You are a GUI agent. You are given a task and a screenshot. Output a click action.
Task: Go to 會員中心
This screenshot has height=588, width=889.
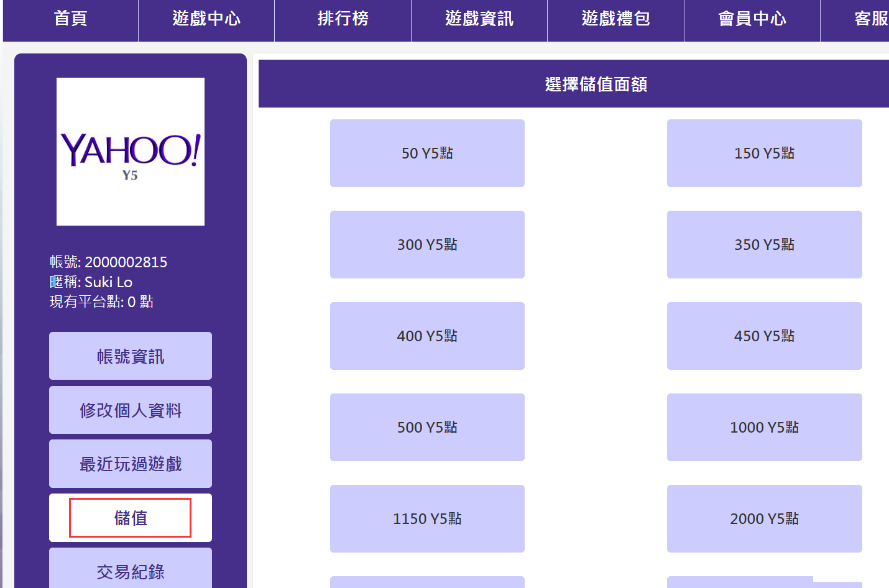click(752, 19)
